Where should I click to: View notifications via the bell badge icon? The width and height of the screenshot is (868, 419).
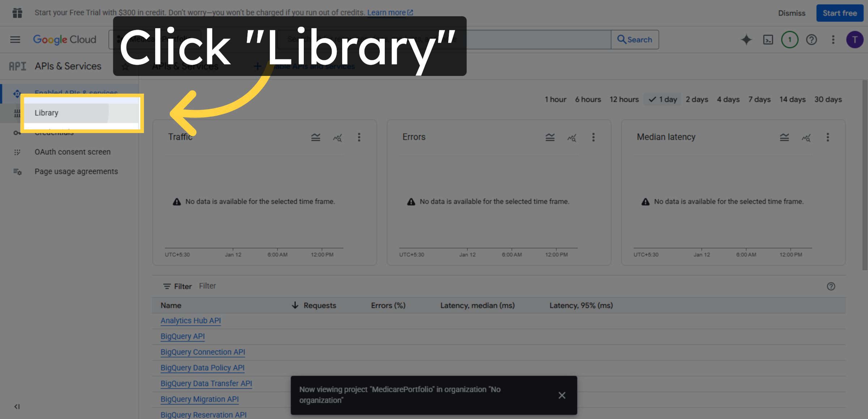pyautogui.click(x=790, y=40)
